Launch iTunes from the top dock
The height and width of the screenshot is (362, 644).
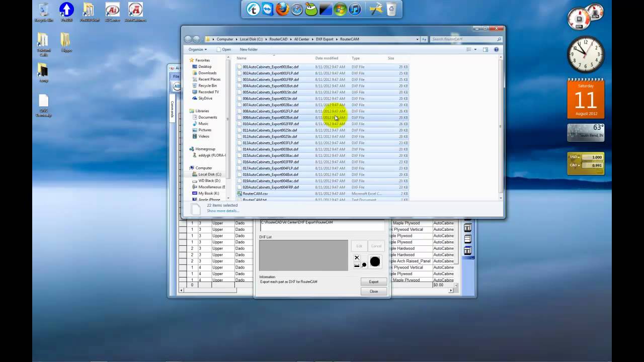(355, 9)
